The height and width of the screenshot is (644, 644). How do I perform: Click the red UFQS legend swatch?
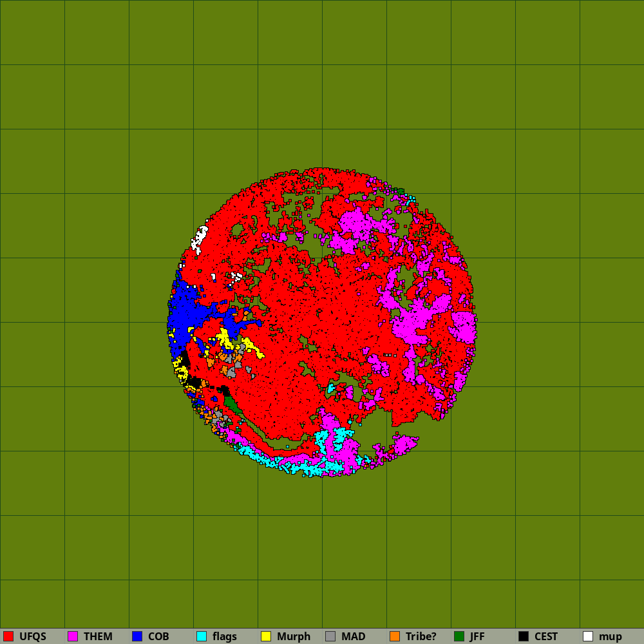[8, 636]
